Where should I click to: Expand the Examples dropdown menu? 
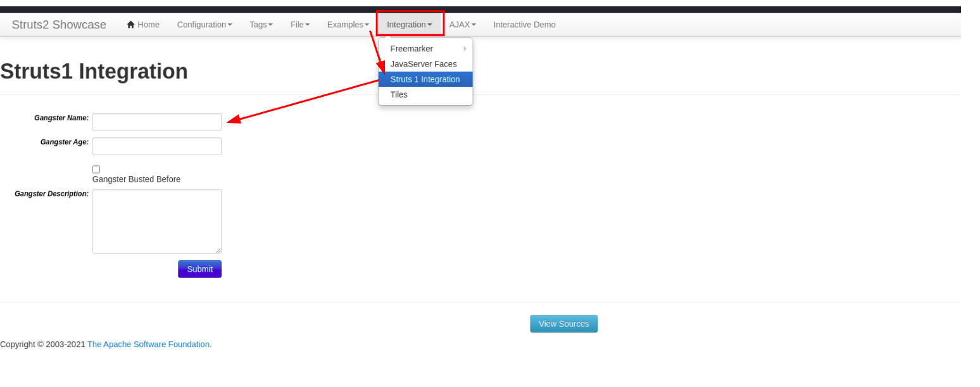[348, 25]
